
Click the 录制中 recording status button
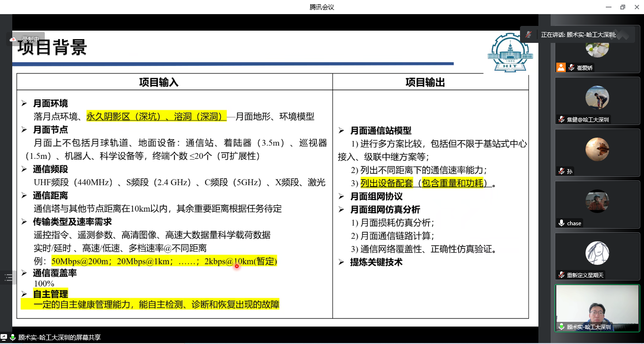pos(29,39)
